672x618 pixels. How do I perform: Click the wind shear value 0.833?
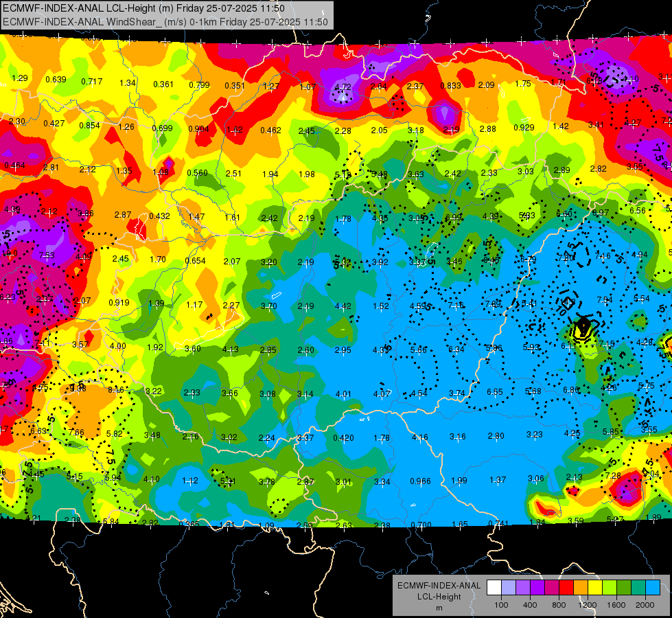[x=450, y=86]
